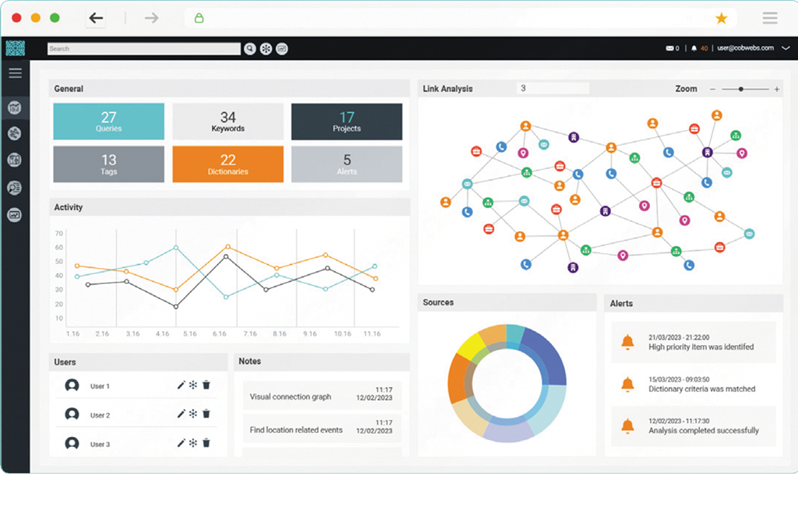The height and width of the screenshot is (532, 798).
Task: Toggle the hamburger menu in the sidebar
Action: pos(15,72)
